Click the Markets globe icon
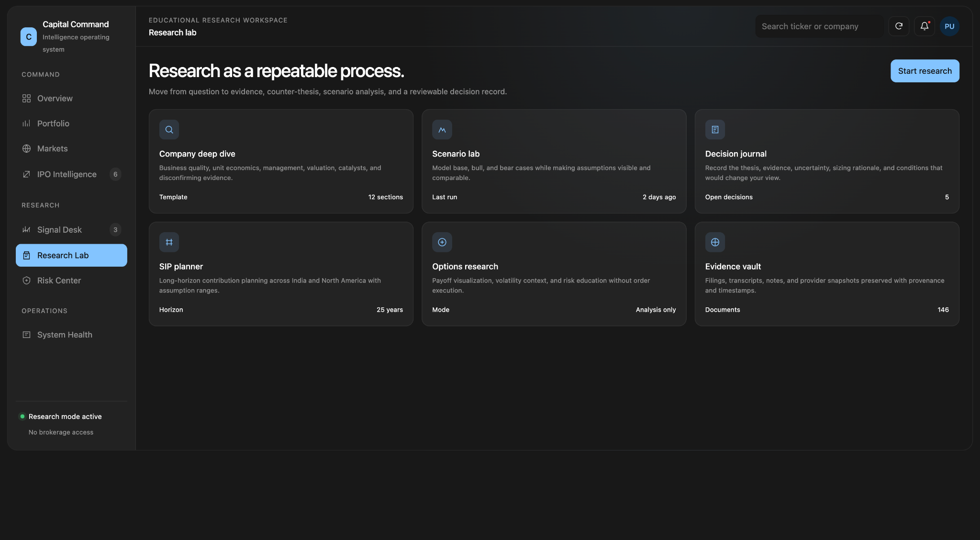This screenshot has height=540, width=980. (x=26, y=149)
